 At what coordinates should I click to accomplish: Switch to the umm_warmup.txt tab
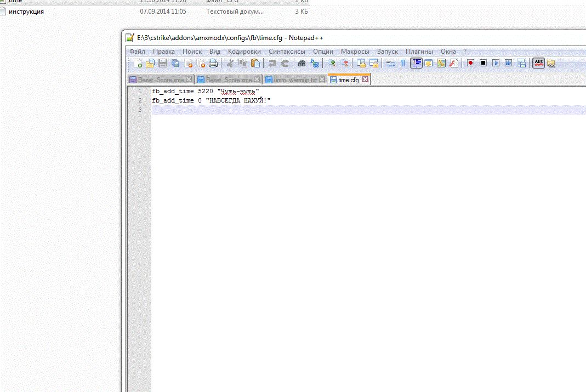[295, 79]
